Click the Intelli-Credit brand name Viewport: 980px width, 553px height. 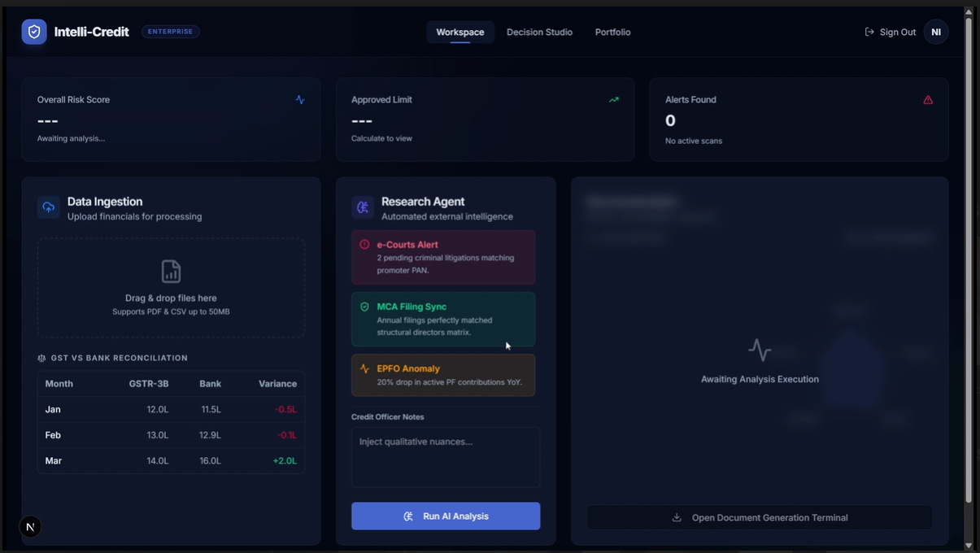click(91, 32)
